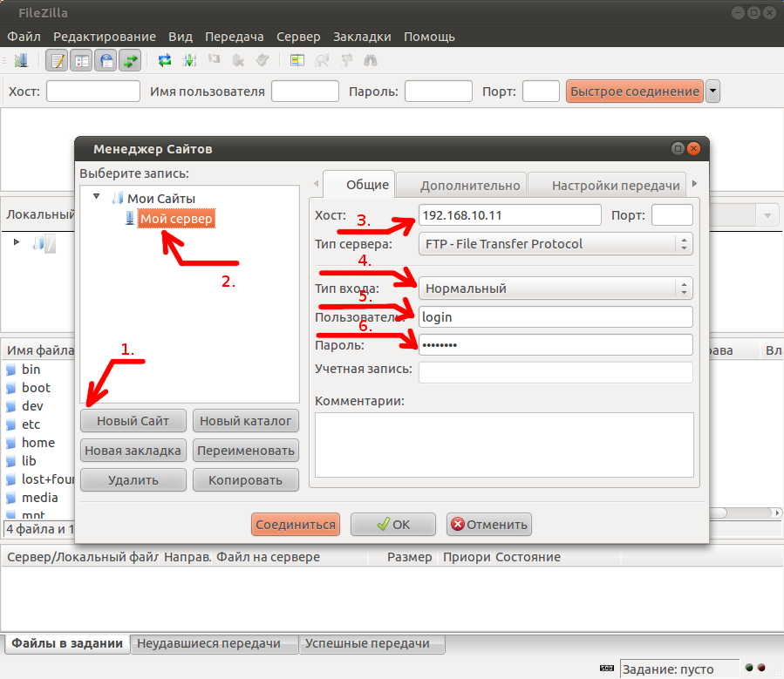Select Мой сервер in site list
This screenshot has height=679, width=784.
(x=176, y=218)
